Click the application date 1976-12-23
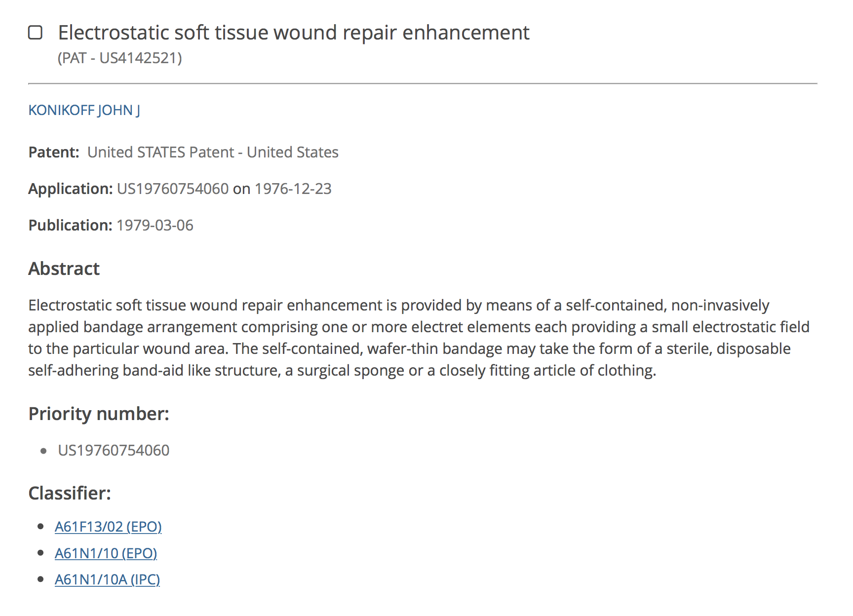The width and height of the screenshot is (853, 616). 293,189
